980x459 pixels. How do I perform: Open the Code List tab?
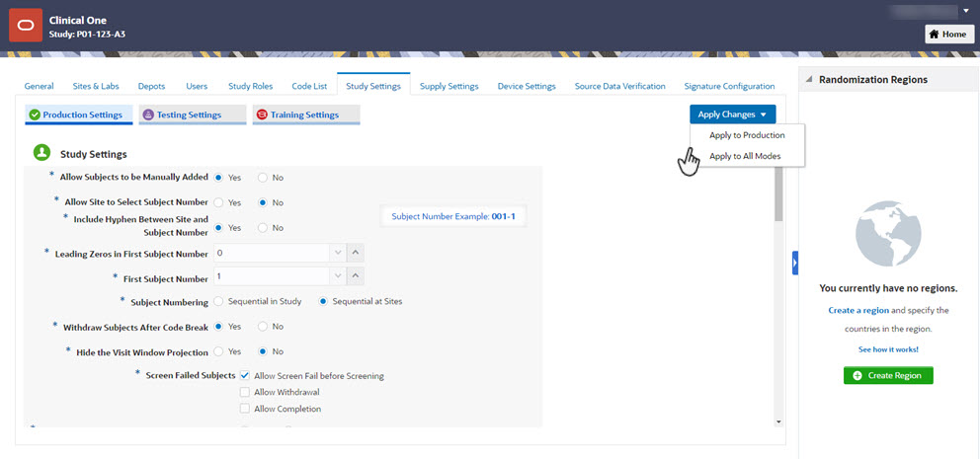(309, 86)
